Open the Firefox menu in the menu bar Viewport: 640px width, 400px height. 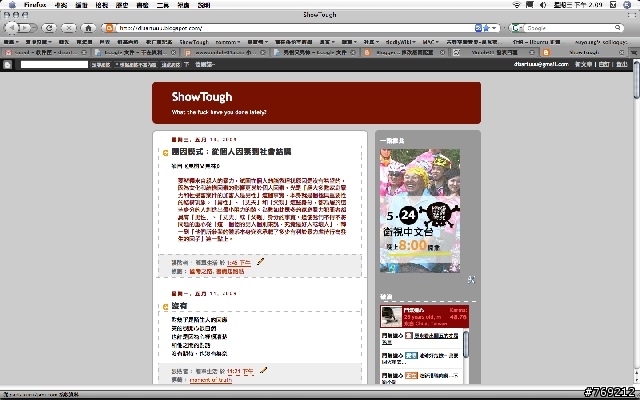point(35,5)
